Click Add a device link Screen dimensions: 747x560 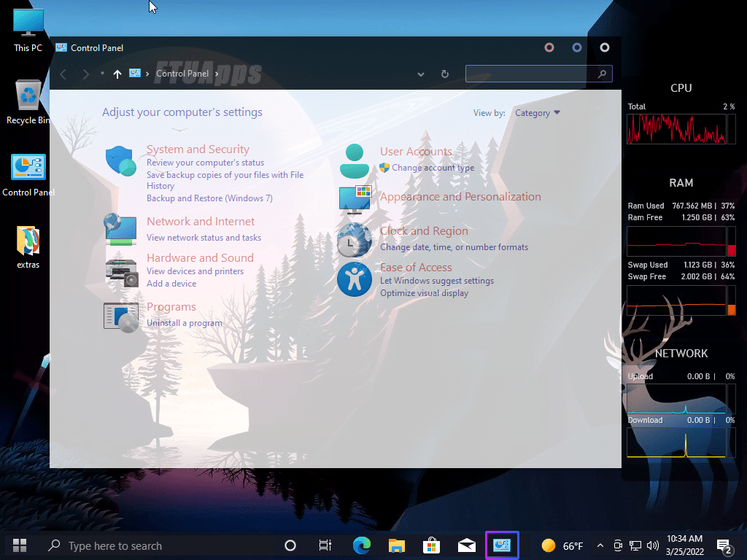point(171,284)
